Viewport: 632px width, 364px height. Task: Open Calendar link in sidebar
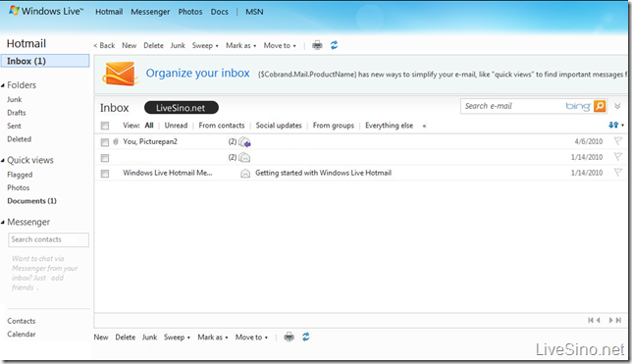(22, 335)
